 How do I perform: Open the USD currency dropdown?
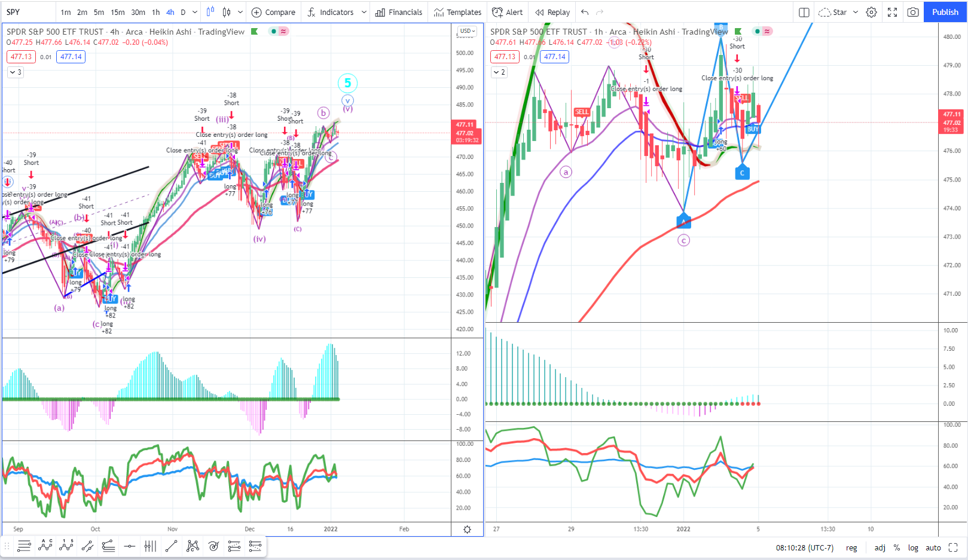click(x=468, y=31)
